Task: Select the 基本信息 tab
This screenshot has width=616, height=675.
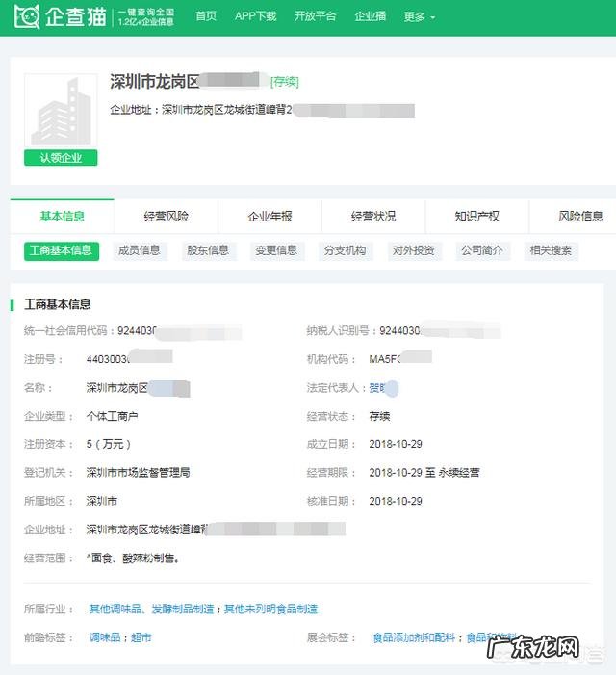Action: tap(63, 216)
